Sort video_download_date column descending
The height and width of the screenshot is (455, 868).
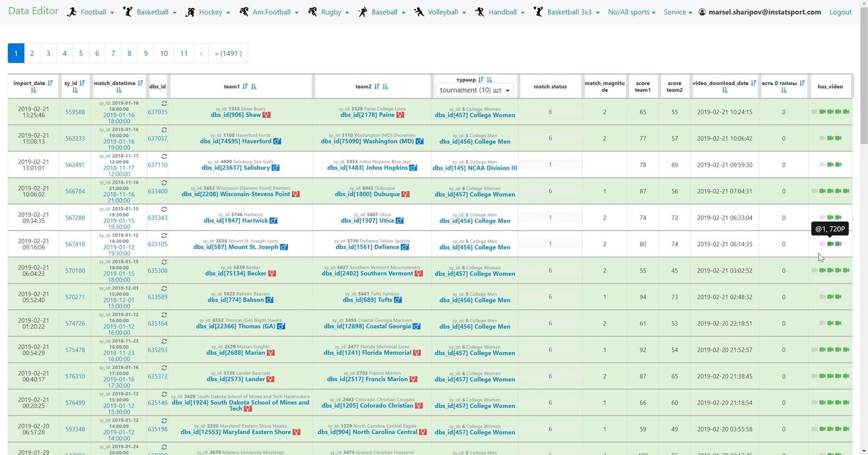tap(754, 83)
